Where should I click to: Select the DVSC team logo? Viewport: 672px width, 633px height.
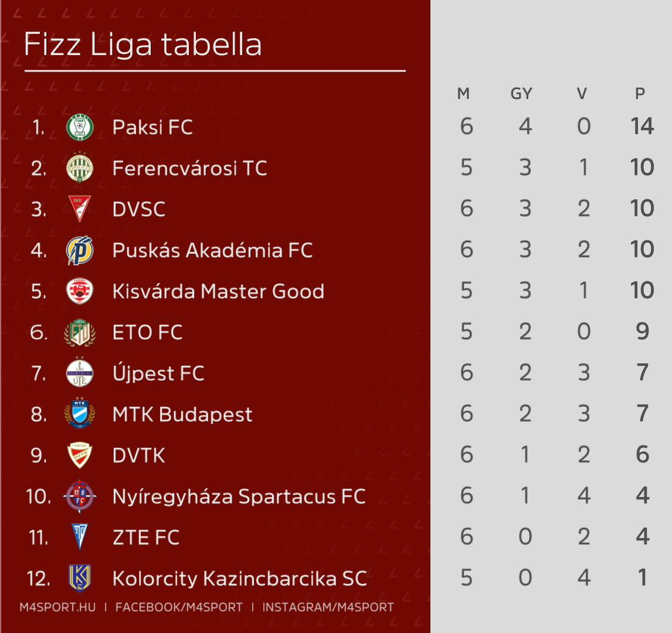tap(80, 209)
